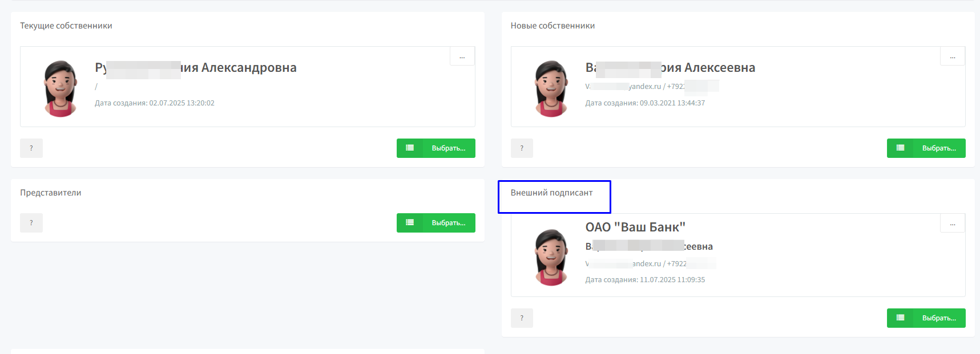Click the avatar in new owners card
The image size is (980, 354).
[x=551, y=88]
